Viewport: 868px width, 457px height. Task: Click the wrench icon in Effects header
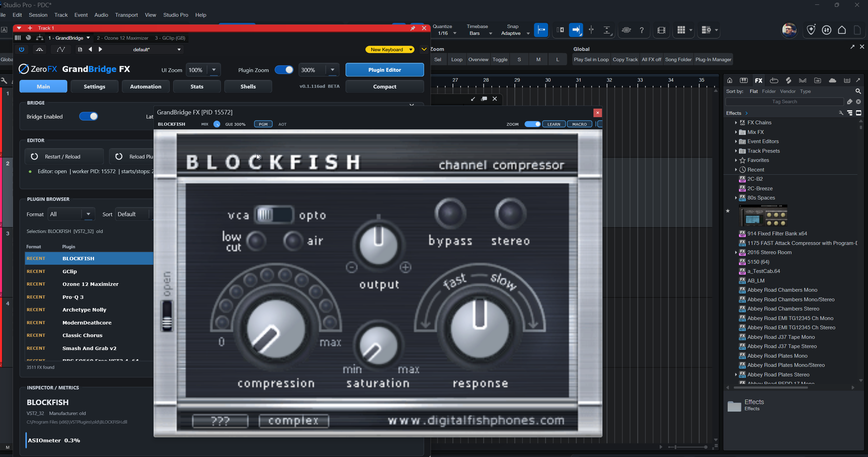click(x=841, y=113)
